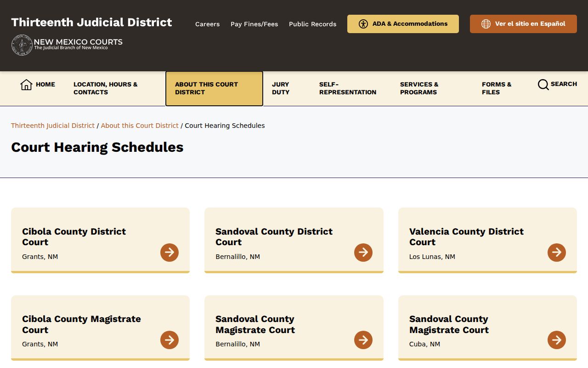
Task: Click the SEARCH label
Action: click(564, 84)
